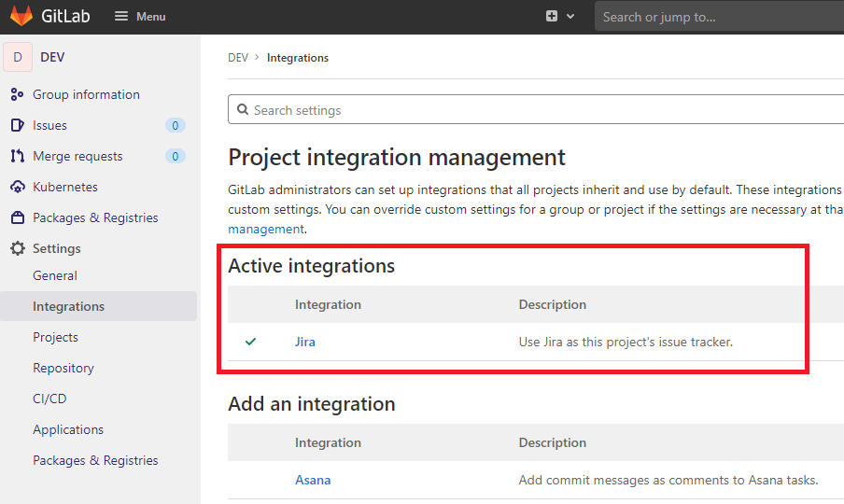Viewport: 844px width, 504px height.
Task: Focus the Search or jump to box
Action: pos(719,17)
